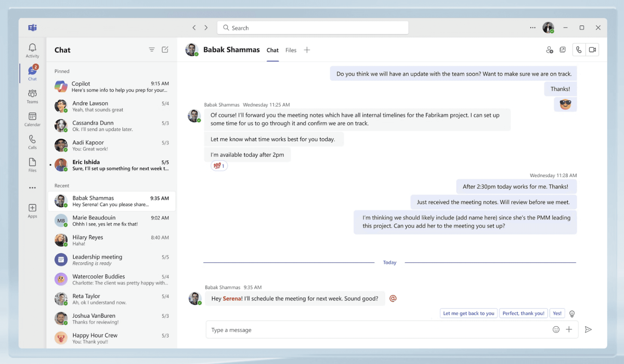Switch to the Files tab
This screenshot has width=624, height=364.
[x=291, y=50]
